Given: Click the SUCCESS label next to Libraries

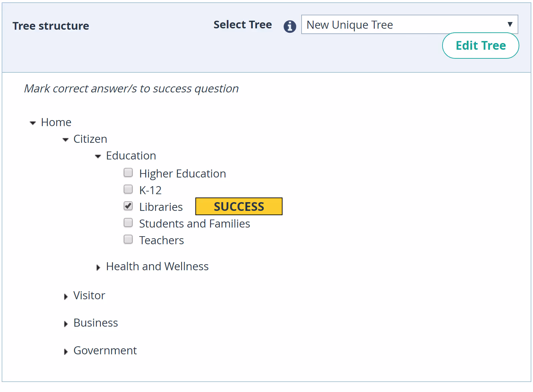Looking at the screenshot, I should [238, 206].
